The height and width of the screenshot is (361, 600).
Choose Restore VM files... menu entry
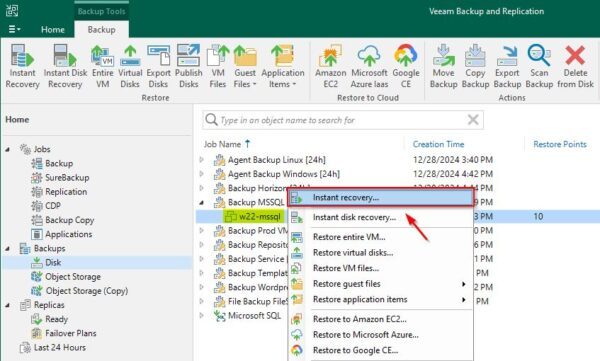point(381,268)
